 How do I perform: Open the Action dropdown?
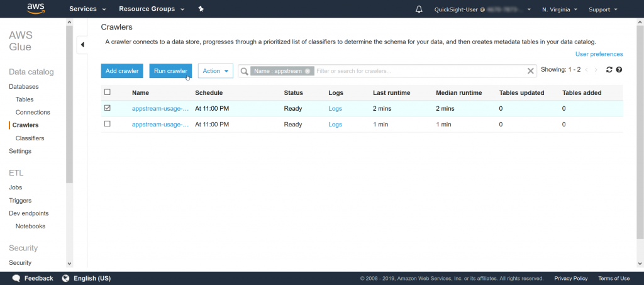coord(216,70)
